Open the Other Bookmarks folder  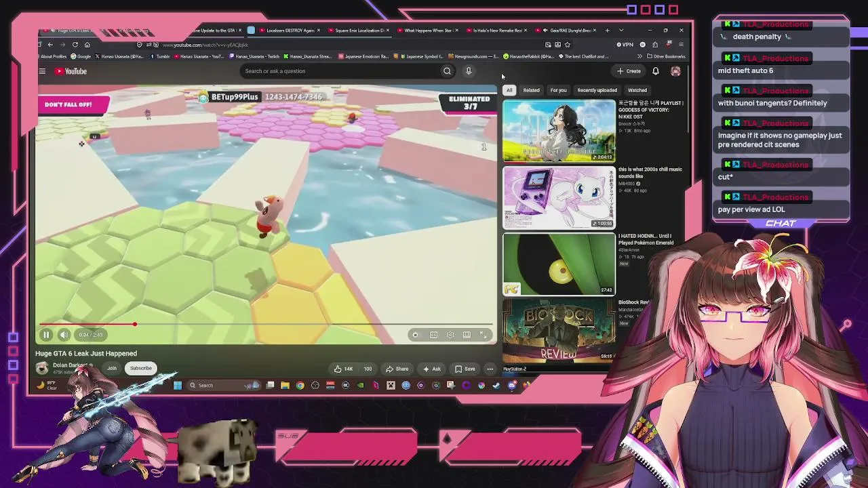pos(666,57)
